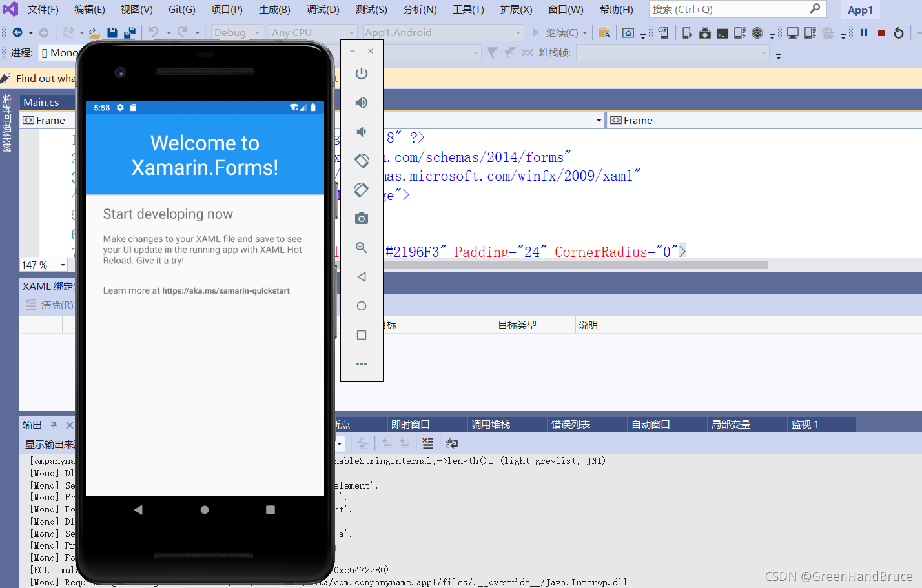Pause debugging in Visual Studio

click(x=863, y=32)
